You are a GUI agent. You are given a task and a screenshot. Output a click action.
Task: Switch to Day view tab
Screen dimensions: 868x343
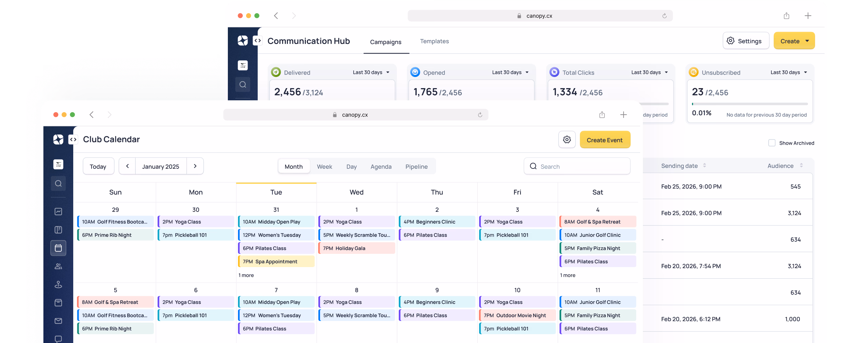point(351,166)
